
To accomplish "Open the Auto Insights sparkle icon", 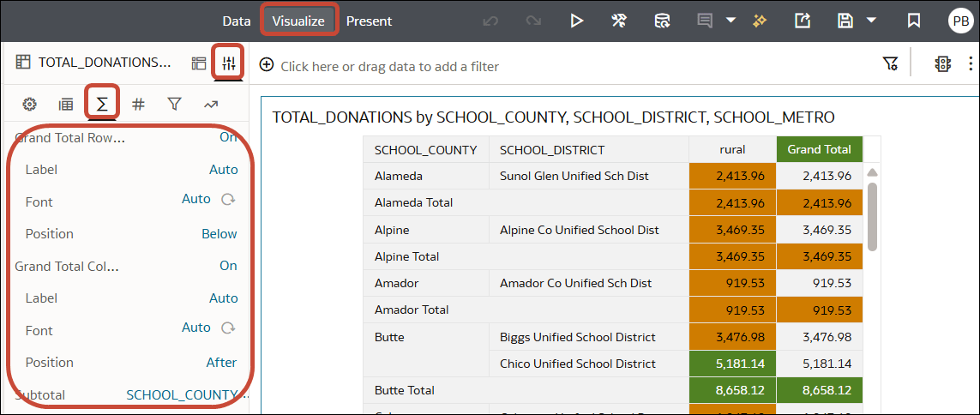I will coord(760,21).
